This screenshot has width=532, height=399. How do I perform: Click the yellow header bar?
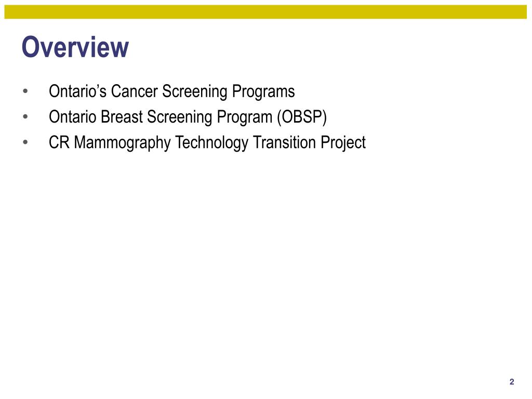point(266,12)
